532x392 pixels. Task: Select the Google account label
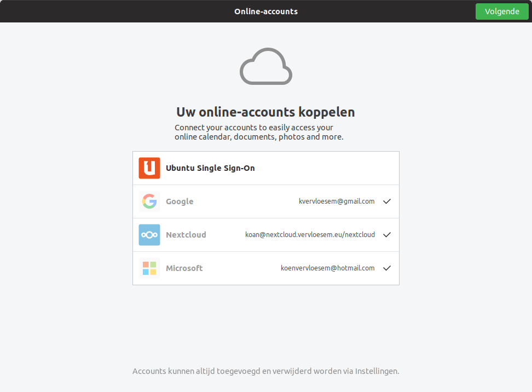pos(180,201)
